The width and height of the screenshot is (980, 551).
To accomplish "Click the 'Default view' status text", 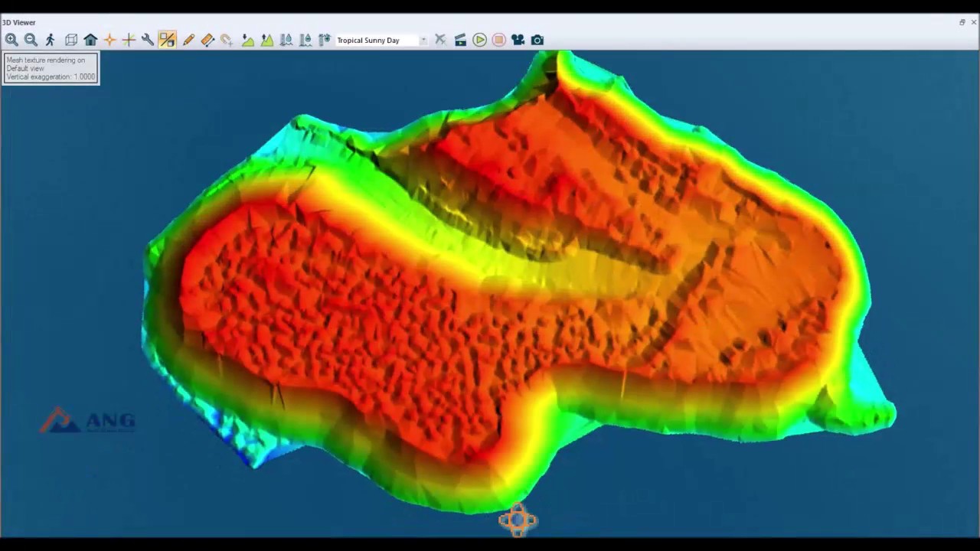I will (25, 68).
